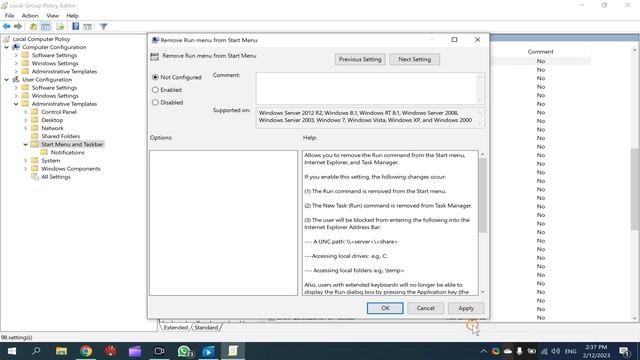Collapse the User Configuration node
Screen dimensions: 640x360
pyautogui.click(x=7, y=80)
